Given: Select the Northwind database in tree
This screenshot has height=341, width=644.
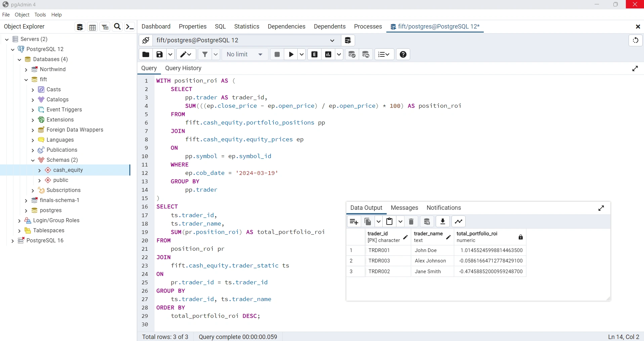Looking at the screenshot, I should (x=53, y=69).
